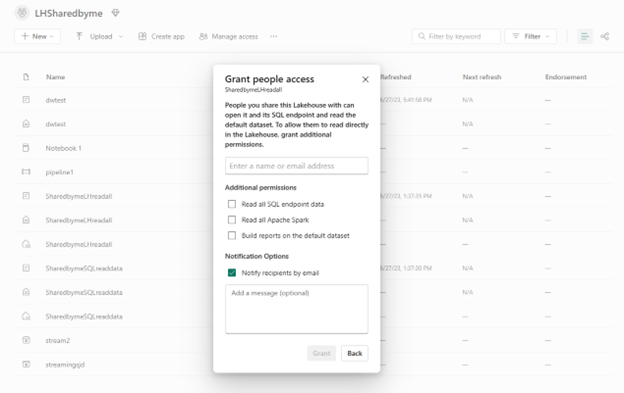Expand the Filter dropdown

tap(530, 36)
